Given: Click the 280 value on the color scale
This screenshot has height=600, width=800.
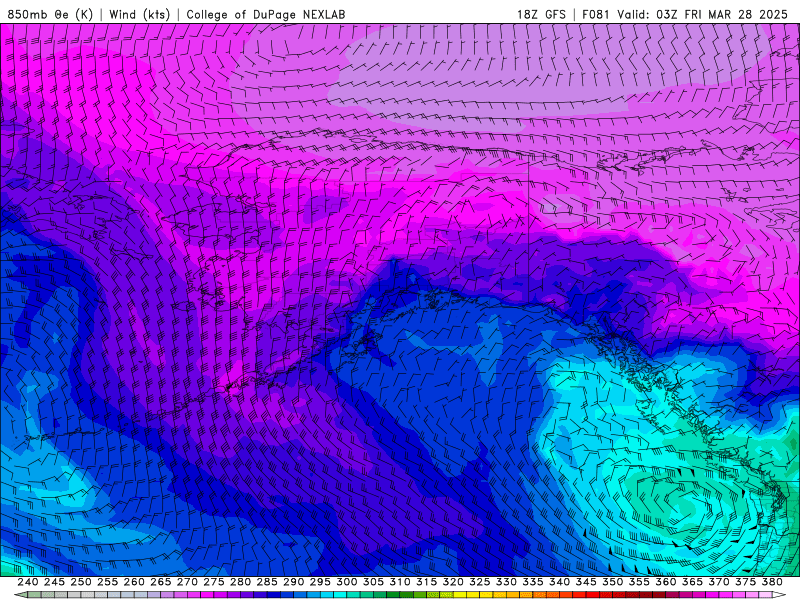Looking at the screenshot, I should pyautogui.click(x=240, y=582).
